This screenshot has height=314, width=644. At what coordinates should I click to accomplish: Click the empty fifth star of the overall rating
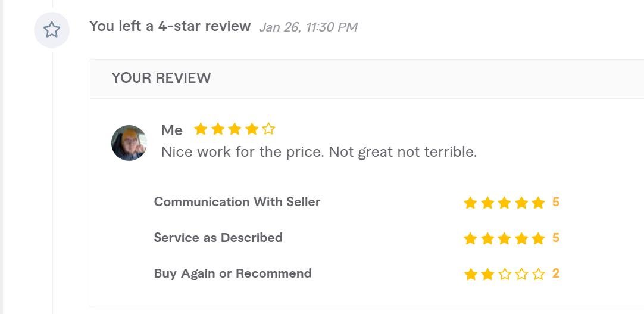tap(269, 129)
